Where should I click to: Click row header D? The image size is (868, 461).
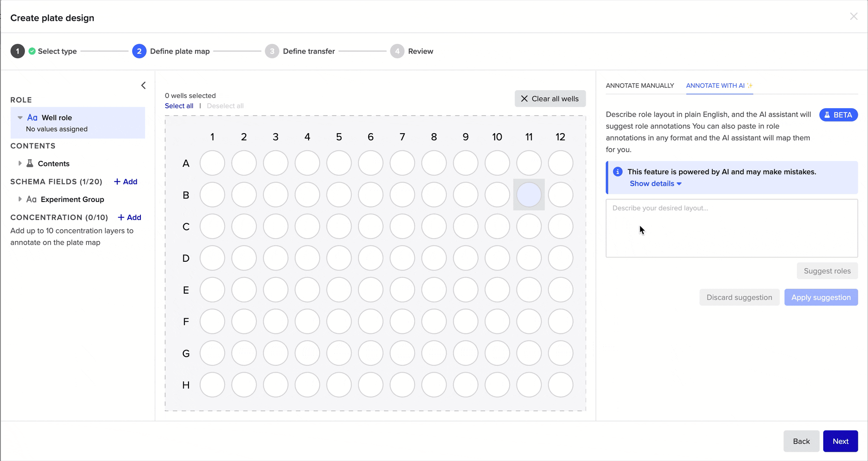click(x=186, y=258)
